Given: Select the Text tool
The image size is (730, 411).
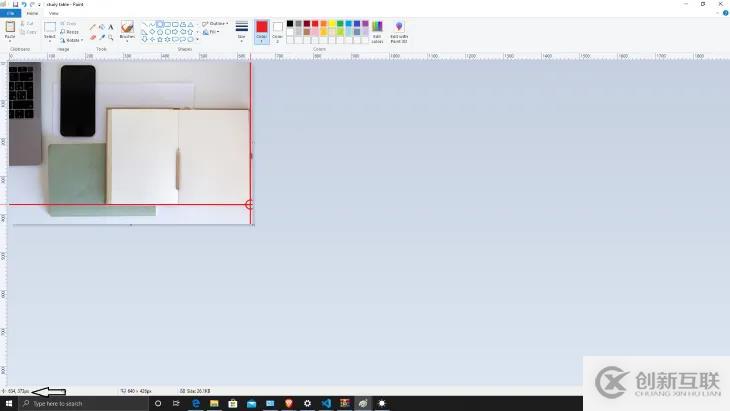Looking at the screenshot, I should point(111,27).
